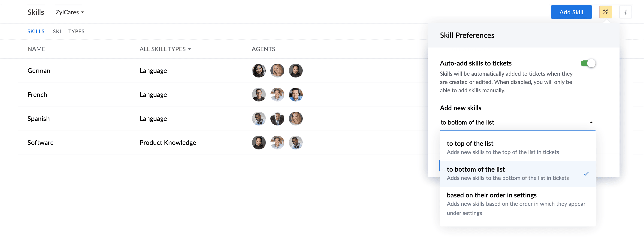Image resolution: width=644 pixels, height=250 pixels.
Task: Select the second agent avatar for Spanish
Action: pos(277,119)
